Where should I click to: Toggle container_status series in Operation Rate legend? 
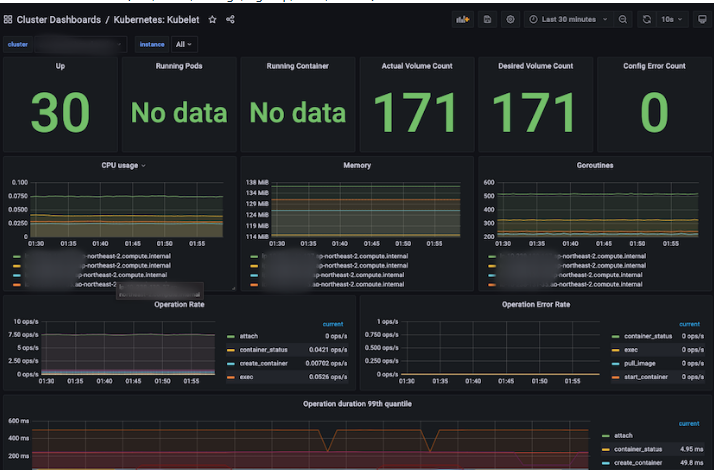[263, 350]
